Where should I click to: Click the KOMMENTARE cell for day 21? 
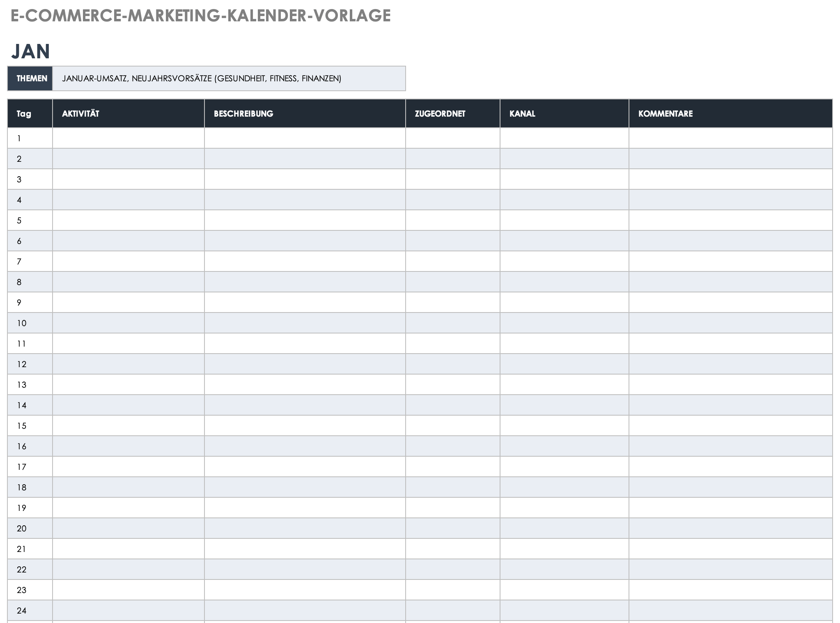[731, 549]
